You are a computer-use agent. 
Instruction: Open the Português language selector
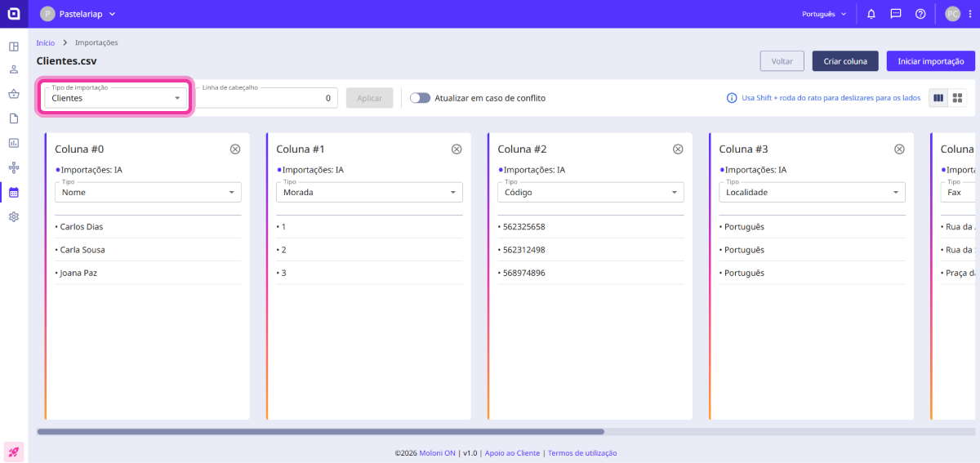tap(824, 14)
